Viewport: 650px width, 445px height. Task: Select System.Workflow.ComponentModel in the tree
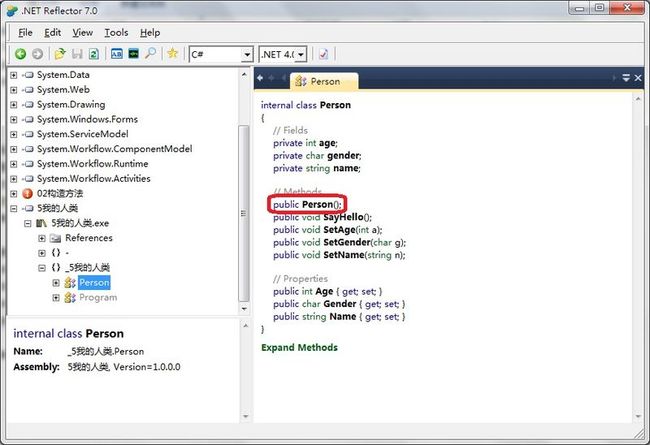pyautogui.click(x=114, y=149)
